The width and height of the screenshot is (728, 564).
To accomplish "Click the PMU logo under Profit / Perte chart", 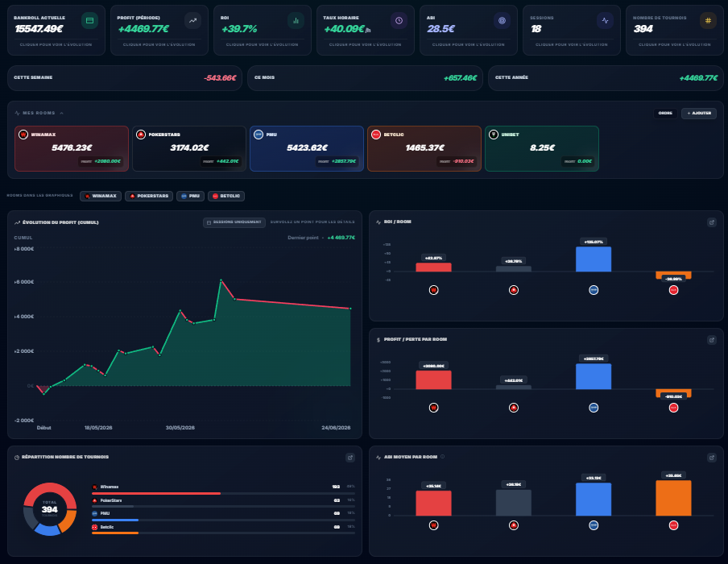I will [x=594, y=408].
